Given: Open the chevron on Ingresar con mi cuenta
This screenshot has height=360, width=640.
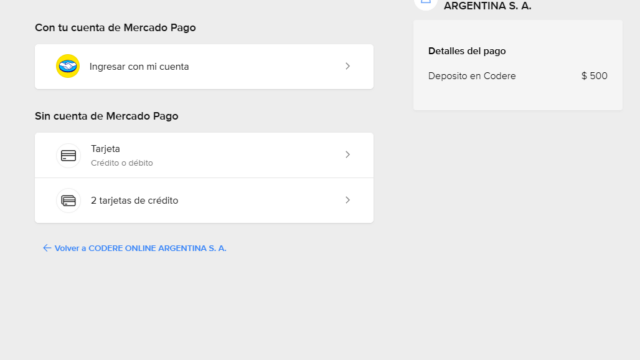Looking at the screenshot, I should pyautogui.click(x=348, y=66).
